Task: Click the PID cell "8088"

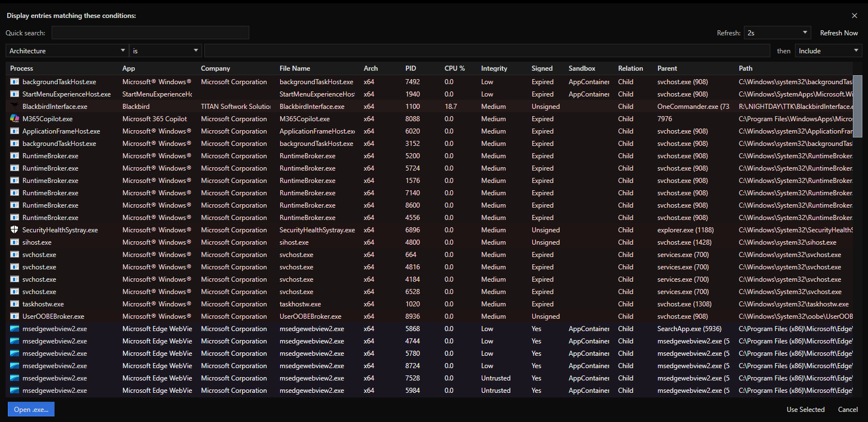Action: coord(413,119)
